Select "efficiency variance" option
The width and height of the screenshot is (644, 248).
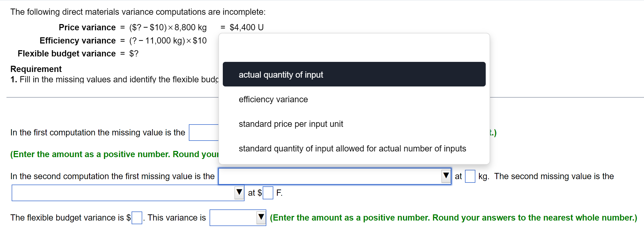[x=273, y=99]
